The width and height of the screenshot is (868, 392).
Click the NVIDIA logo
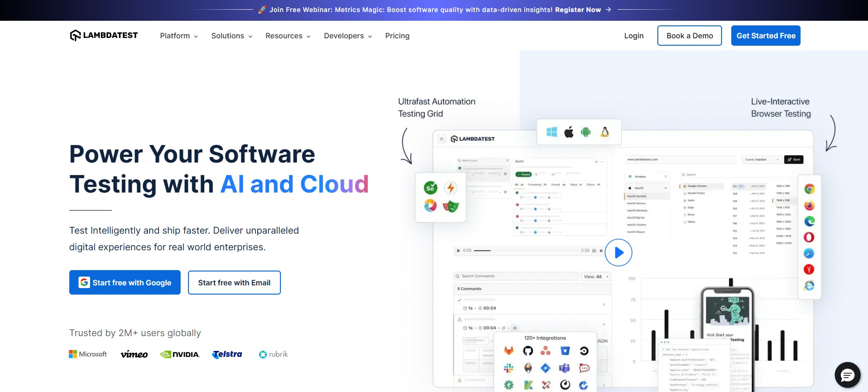point(180,354)
